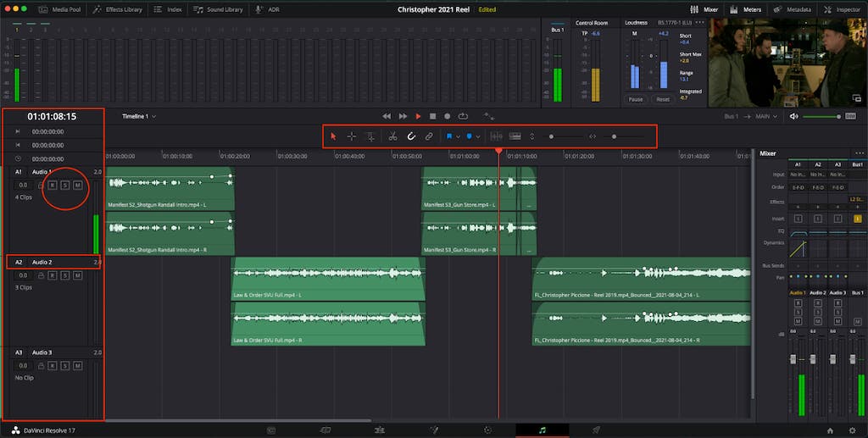Screen dimensions: 868x438
Task: Click the loudness Reset button
Action: tap(663, 99)
